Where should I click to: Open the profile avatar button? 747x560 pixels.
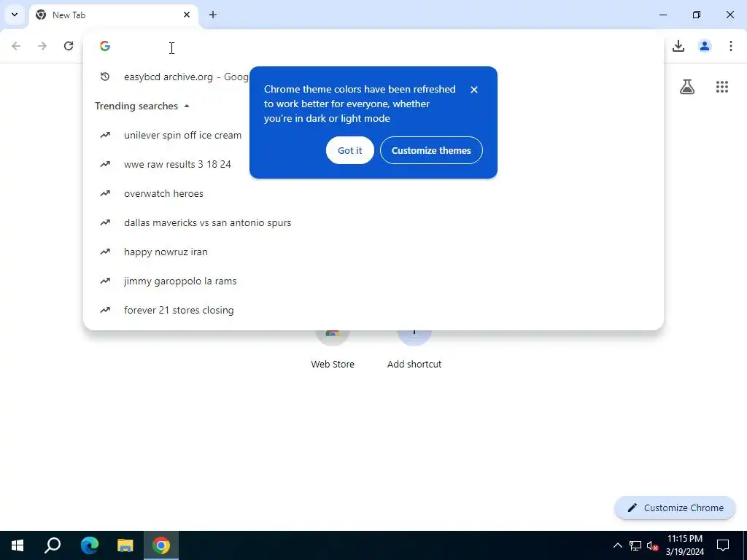coord(705,46)
